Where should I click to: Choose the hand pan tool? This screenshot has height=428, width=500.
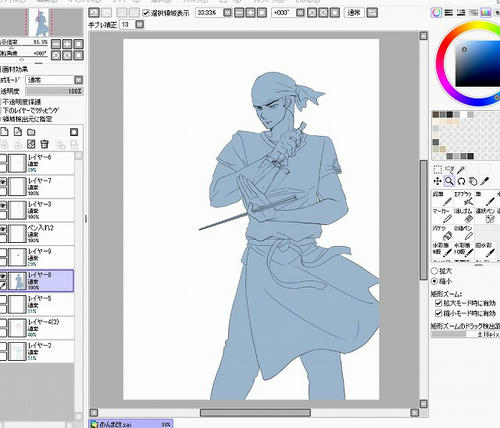pyautogui.click(x=473, y=181)
